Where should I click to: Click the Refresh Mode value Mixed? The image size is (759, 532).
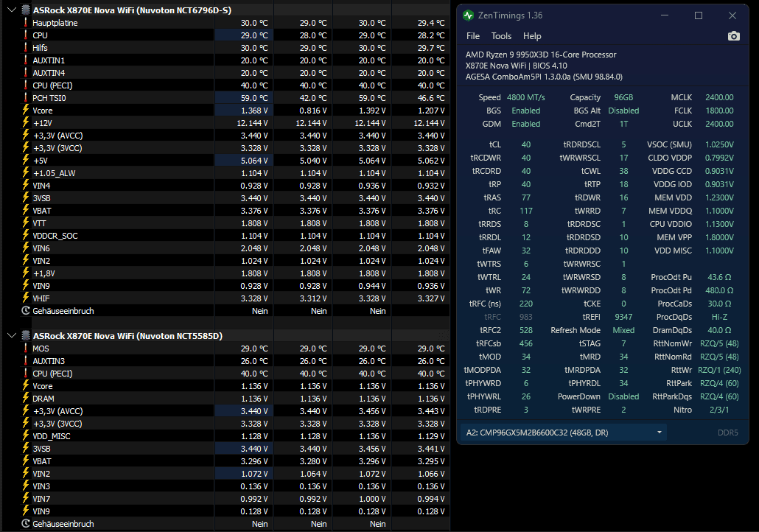coord(623,330)
